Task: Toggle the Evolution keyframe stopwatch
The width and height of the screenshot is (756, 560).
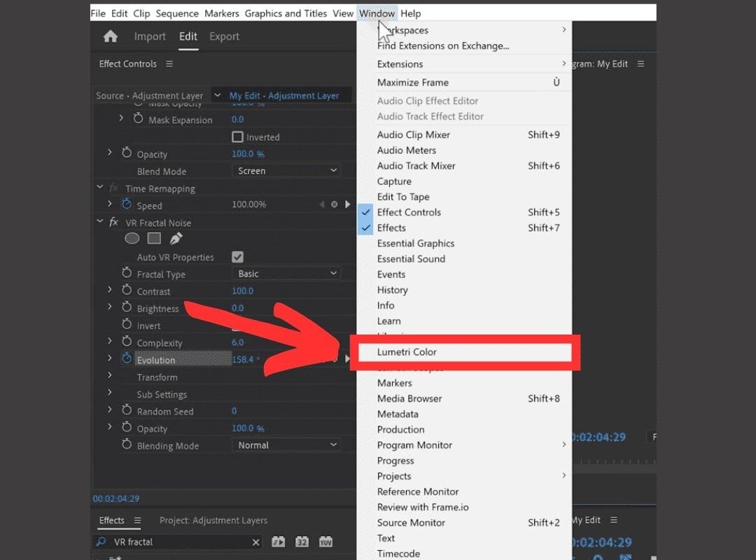Action: [127, 359]
